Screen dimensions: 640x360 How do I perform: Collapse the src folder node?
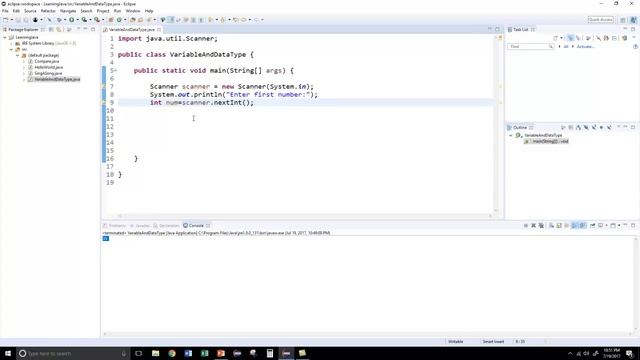click(x=11, y=49)
